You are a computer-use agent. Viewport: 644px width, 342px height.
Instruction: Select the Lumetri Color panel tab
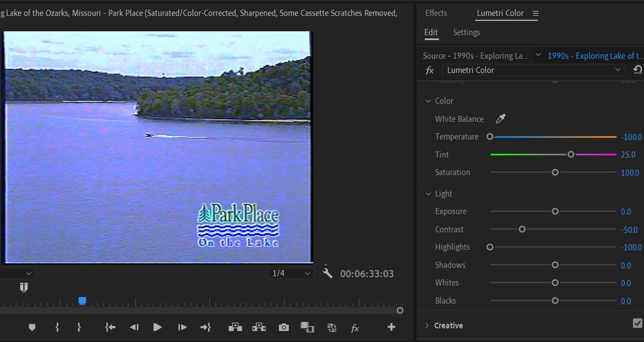tap(500, 13)
